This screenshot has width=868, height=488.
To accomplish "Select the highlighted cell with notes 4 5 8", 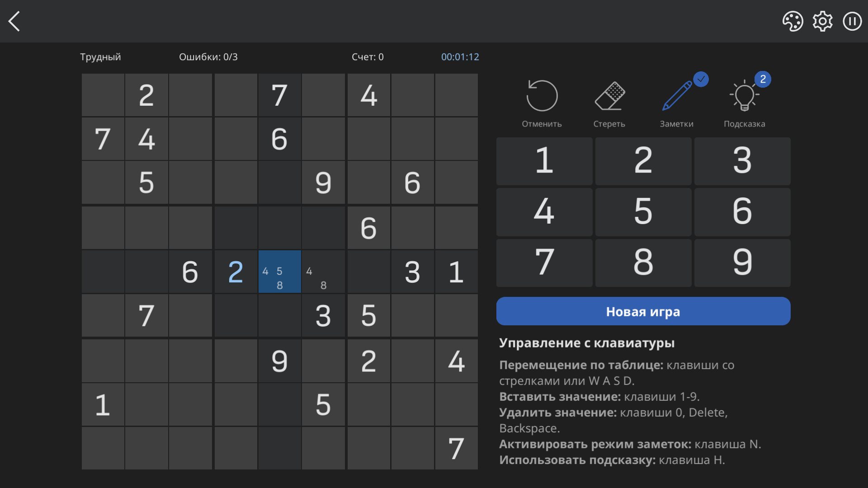I will point(279,272).
